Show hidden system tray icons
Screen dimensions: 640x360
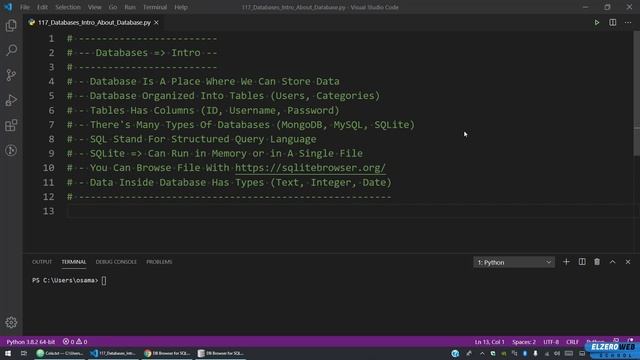(482, 353)
